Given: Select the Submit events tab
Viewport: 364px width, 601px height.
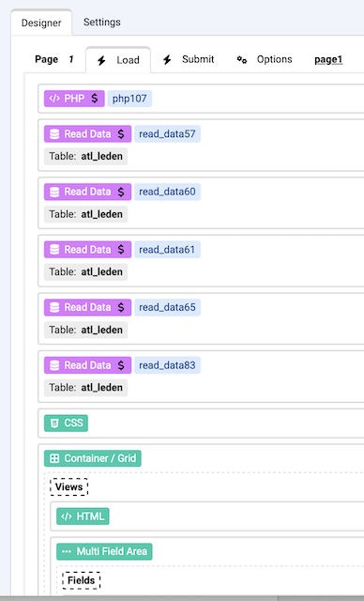Looking at the screenshot, I should 189,59.
